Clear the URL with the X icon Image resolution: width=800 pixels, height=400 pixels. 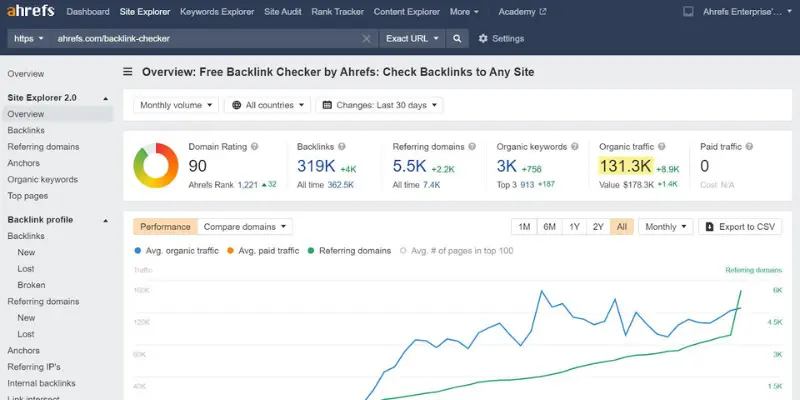[366, 39]
